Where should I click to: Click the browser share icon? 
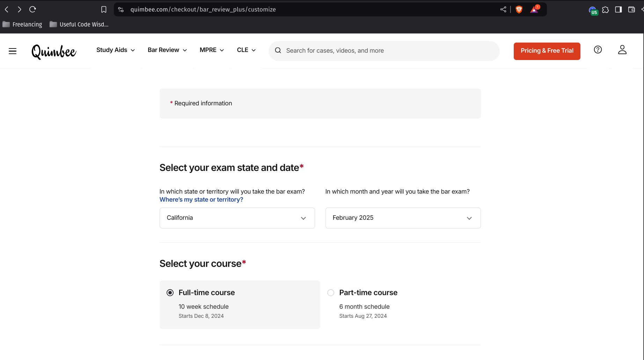tap(503, 9)
